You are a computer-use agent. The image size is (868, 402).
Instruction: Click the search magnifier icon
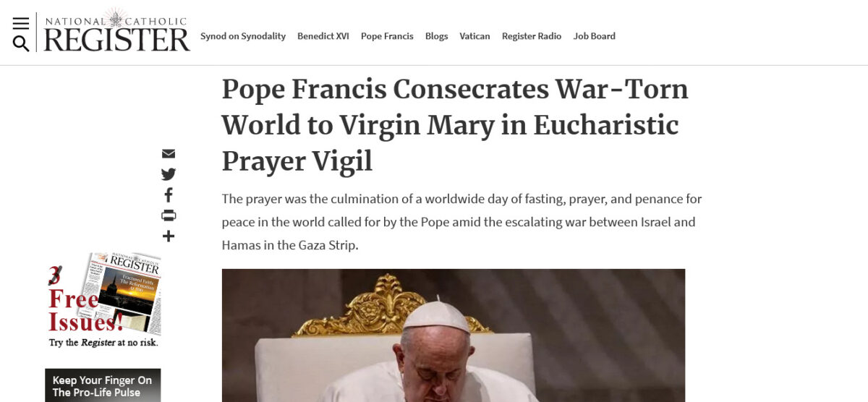pos(21,43)
